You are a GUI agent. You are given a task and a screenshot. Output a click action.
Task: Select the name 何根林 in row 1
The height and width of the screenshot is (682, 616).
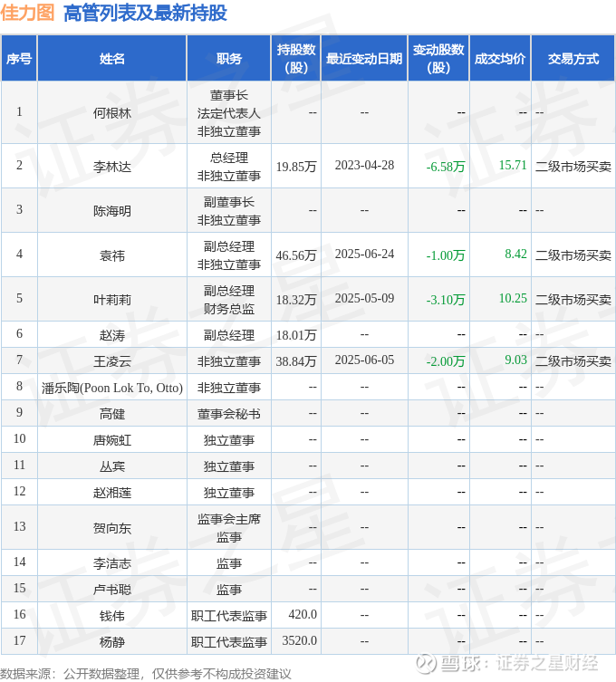pyautogui.click(x=111, y=113)
